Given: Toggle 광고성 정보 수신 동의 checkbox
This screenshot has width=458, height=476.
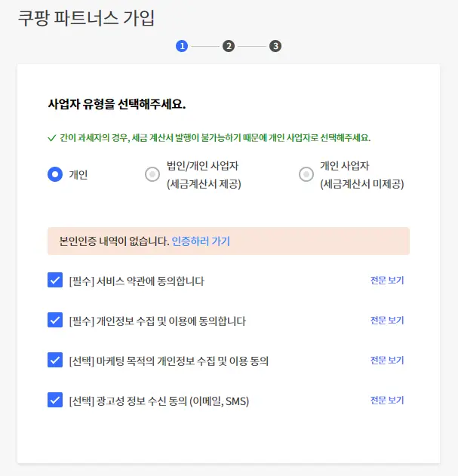Looking at the screenshot, I should point(55,401).
